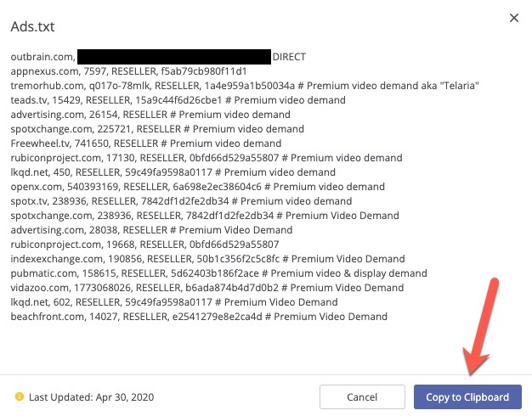532x416 pixels.
Task: Select the openx.com 540393169 line
Action: (x=197, y=187)
